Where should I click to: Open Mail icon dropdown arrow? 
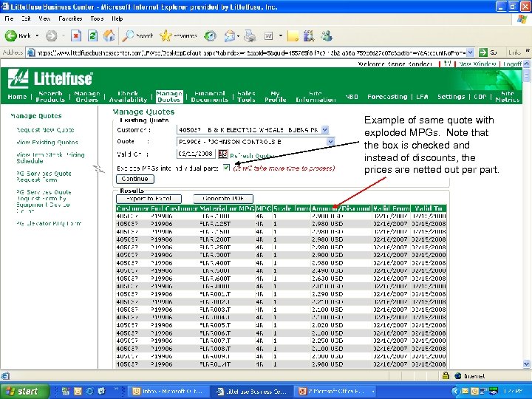tap(239, 35)
